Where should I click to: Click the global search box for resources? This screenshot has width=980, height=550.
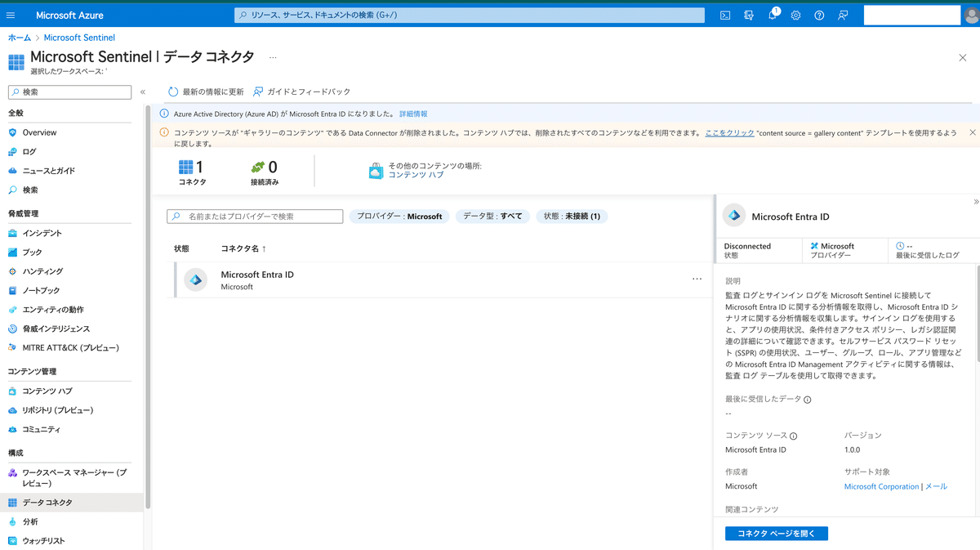(470, 16)
